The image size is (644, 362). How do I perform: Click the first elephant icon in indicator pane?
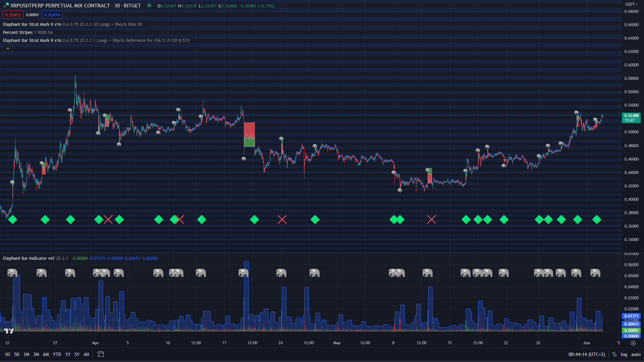[x=12, y=273]
